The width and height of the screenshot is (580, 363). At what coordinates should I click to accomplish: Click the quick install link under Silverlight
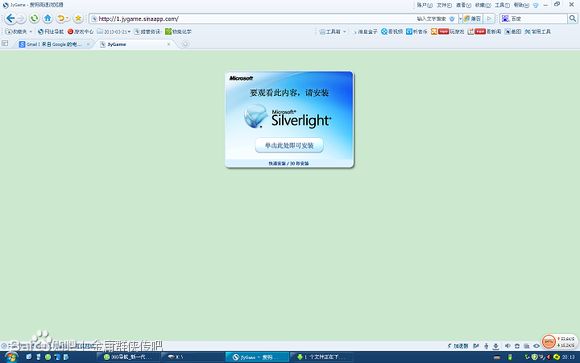[289, 163]
